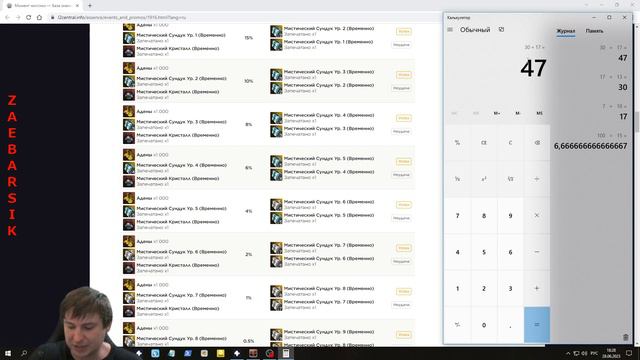This screenshot has height=360, width=640.
Task: Click yellow sticky notes taskbar icon
Action: [220, 353]
